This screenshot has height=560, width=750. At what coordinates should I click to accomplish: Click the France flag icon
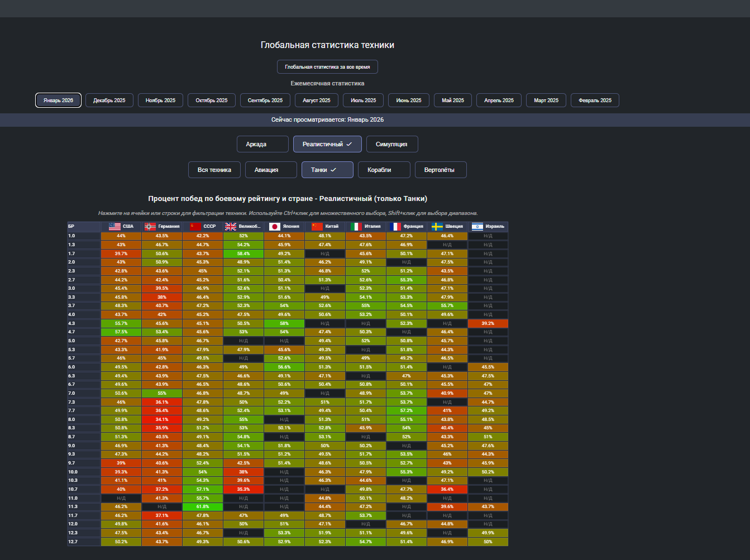point(395,227)
